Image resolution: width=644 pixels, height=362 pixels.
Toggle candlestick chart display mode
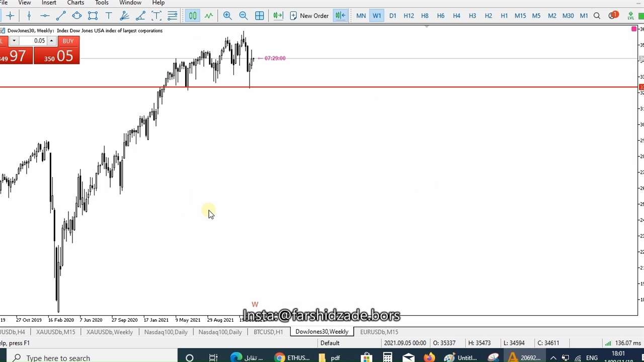193,16
